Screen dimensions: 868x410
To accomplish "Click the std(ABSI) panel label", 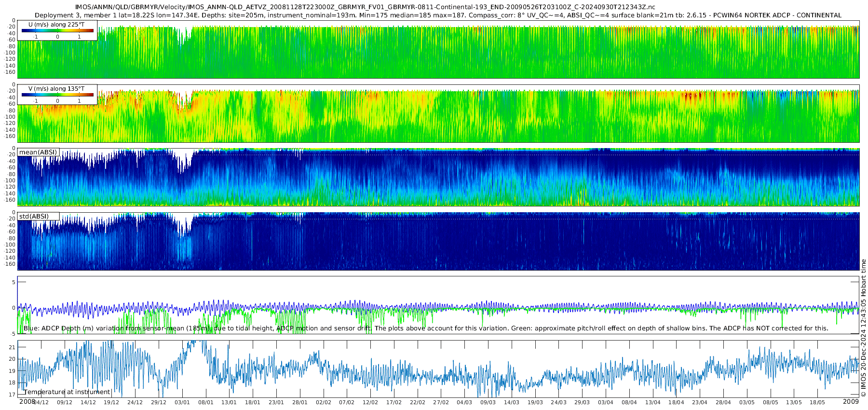I will (x=34, y=217).
